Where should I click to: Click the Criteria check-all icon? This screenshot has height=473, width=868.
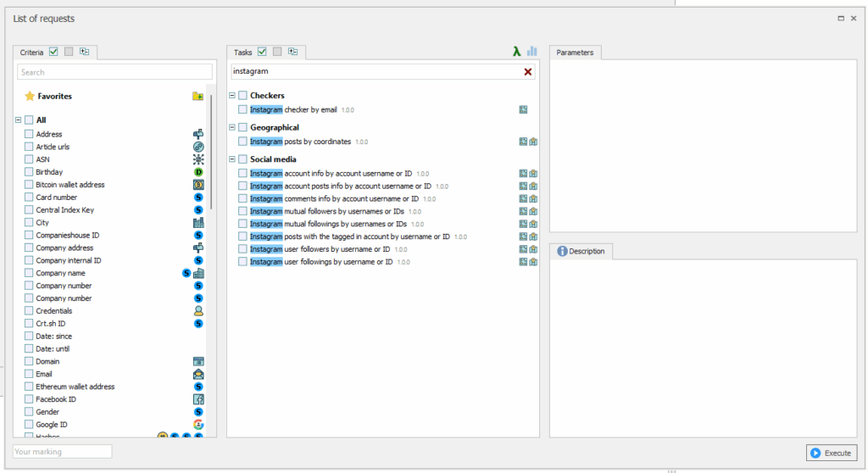[53, 52]
